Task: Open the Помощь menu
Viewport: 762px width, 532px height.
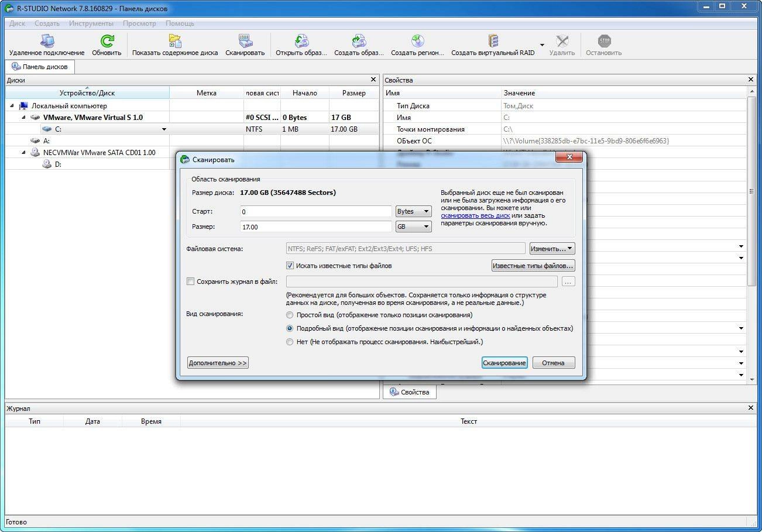Action: (x=180, y=23)
